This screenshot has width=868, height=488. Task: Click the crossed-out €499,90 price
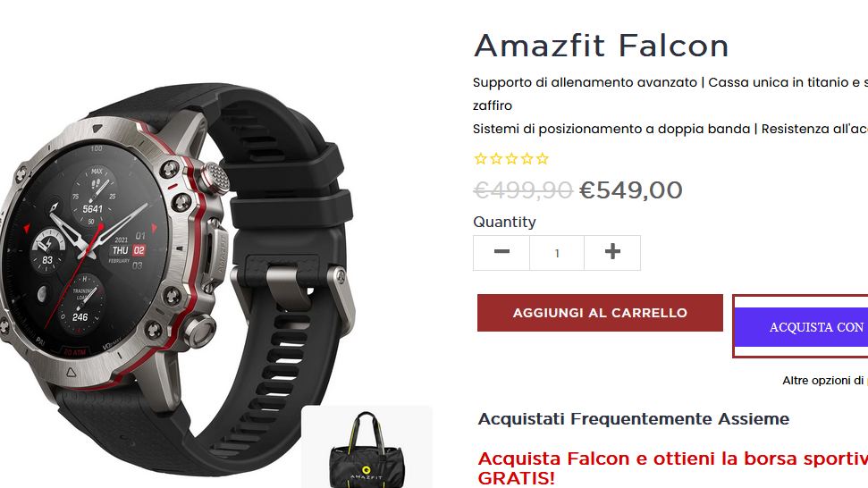(523, 190)
